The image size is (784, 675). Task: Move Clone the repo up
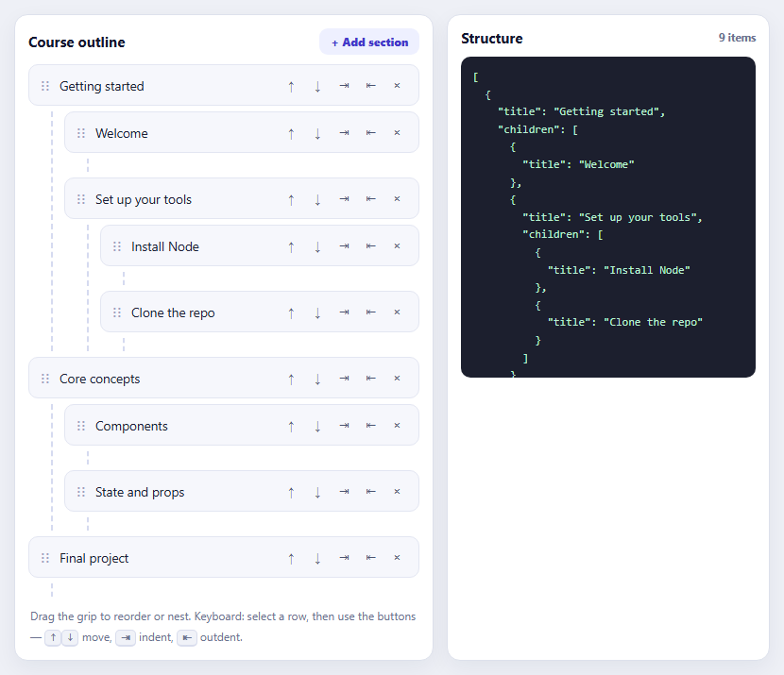pyautogui.click(x=291, y=312)
